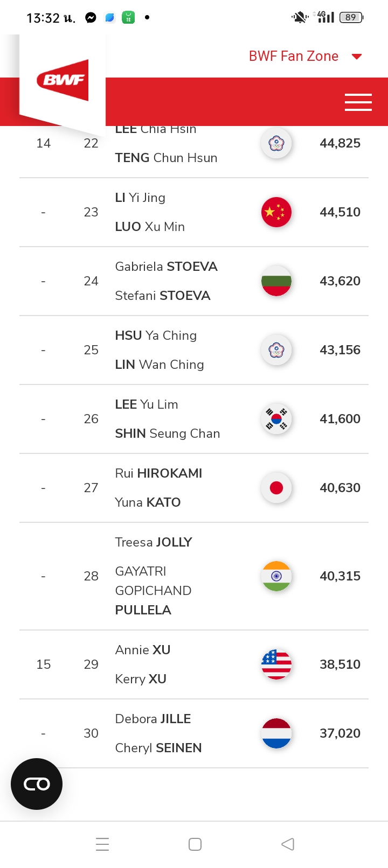Tap the India flag icon
The image size is (388, 868).
tap(276, 576)
